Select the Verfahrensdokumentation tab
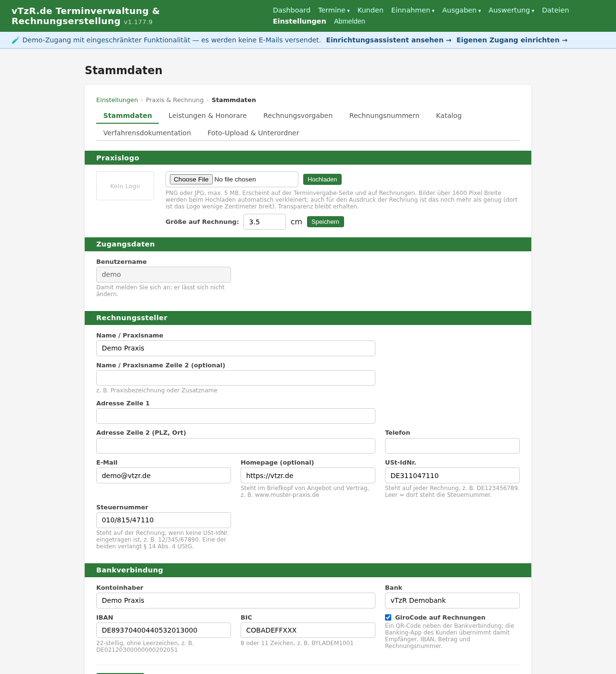The width and height of the screenshot is (616, 674). [147, 133]
